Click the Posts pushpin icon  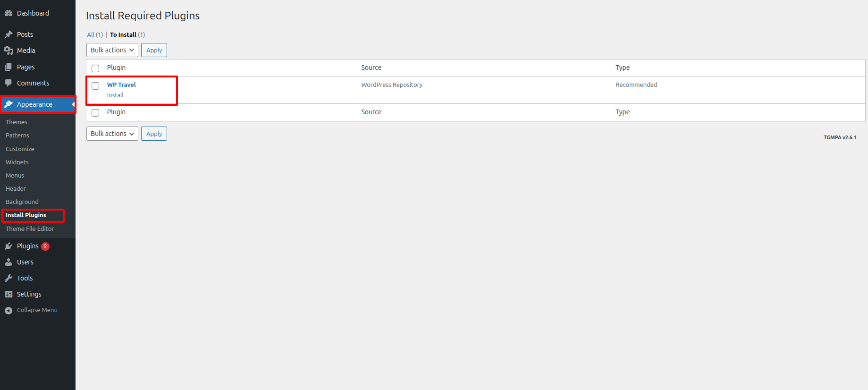(x=8, y=34)
